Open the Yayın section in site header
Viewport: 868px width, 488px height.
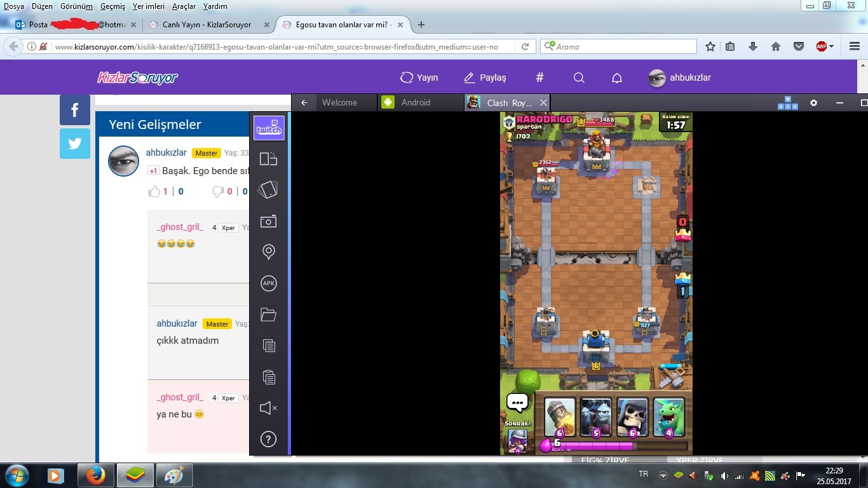419,78
